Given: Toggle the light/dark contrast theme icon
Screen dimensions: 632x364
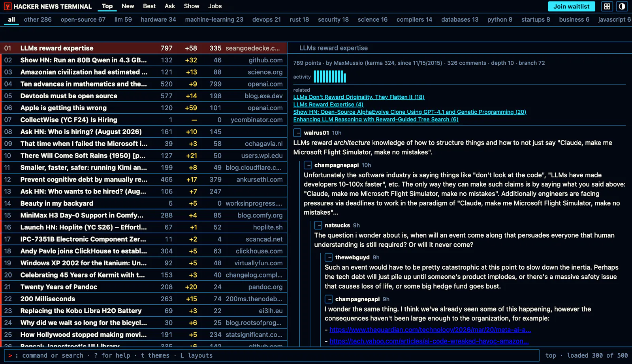Looking at the screenshot, I should pyautogui.click(x=622, y=6).
